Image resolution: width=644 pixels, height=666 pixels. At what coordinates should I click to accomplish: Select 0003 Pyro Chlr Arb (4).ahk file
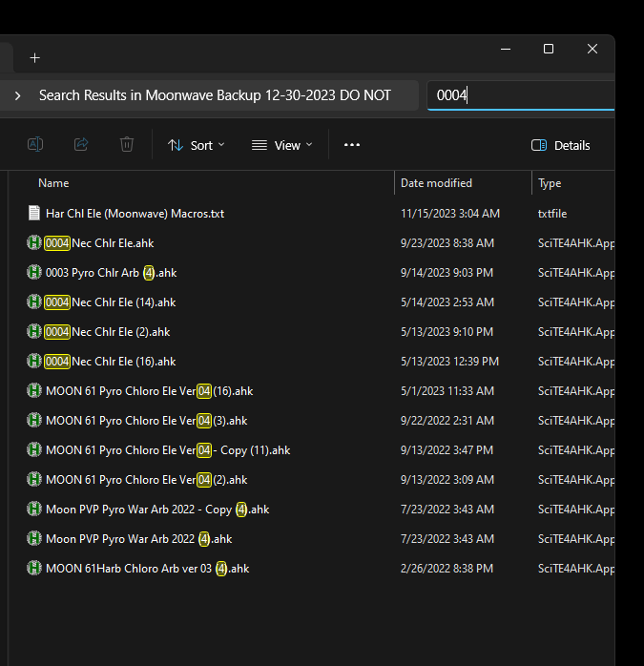click(111, 273)
